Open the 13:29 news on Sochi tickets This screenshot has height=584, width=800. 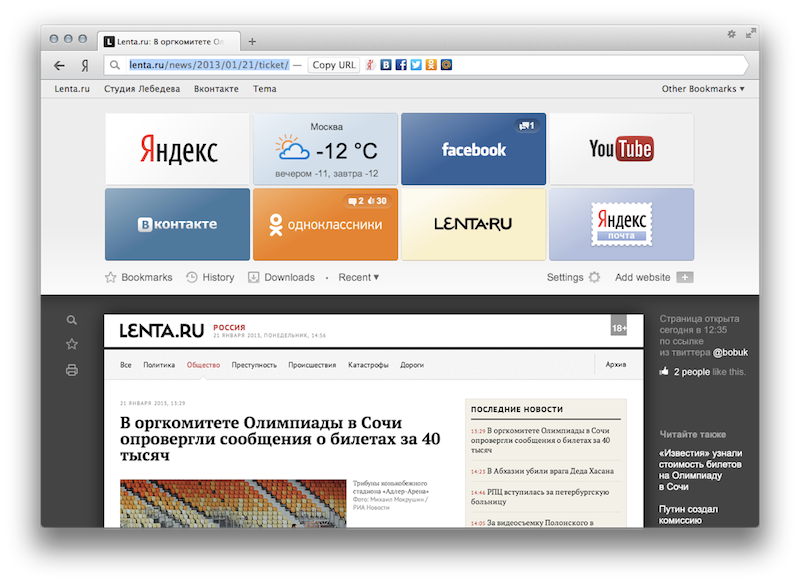540,440
